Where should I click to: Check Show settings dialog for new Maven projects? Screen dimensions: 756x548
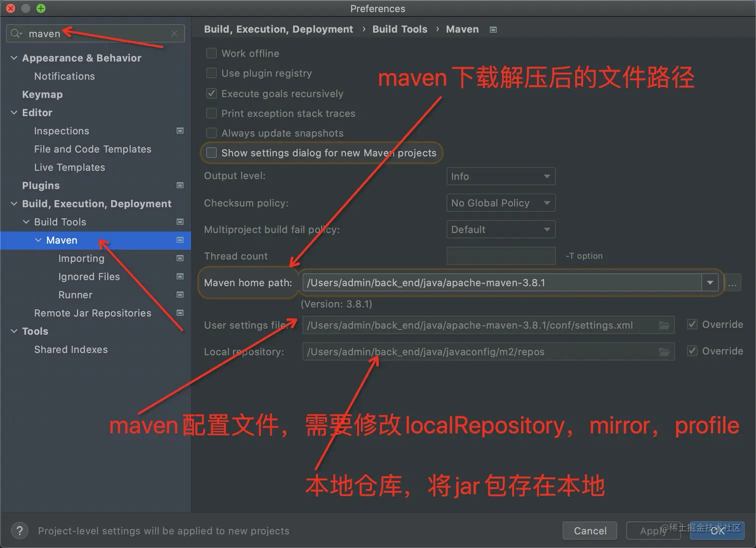[211, 153]
